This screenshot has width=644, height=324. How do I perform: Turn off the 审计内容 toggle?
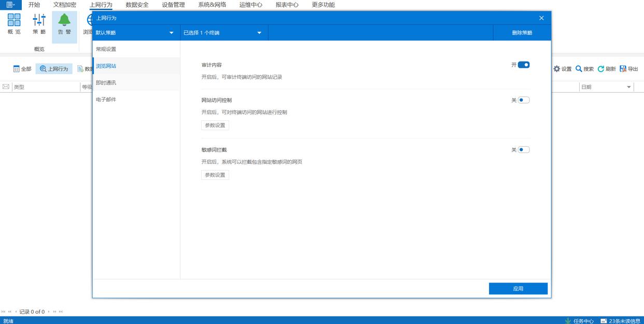tap(524, 65)
